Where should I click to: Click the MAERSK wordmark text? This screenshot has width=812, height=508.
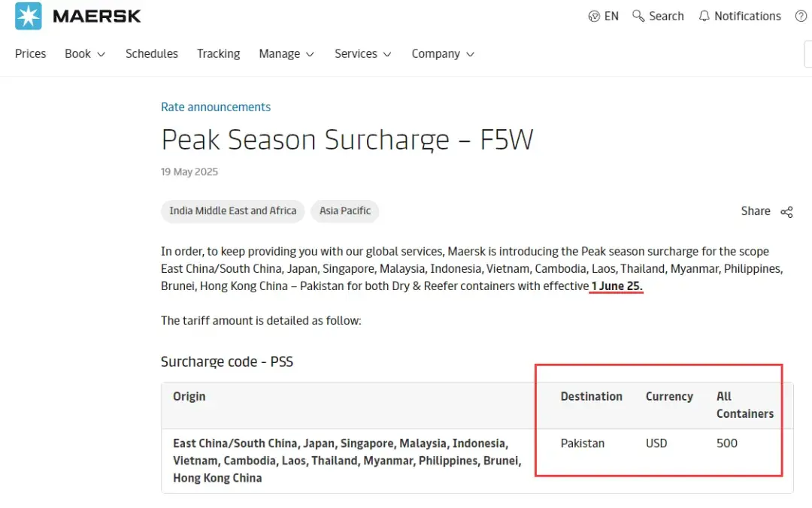coord(97,16)
